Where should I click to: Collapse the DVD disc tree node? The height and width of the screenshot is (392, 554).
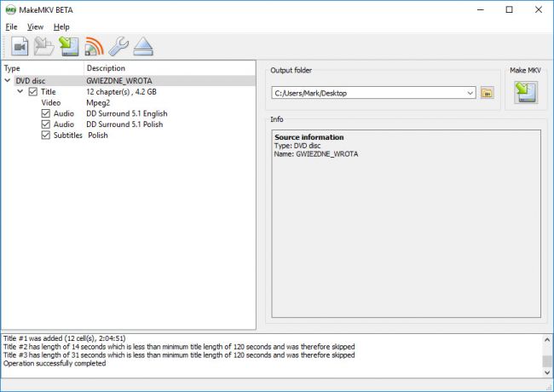8,81
